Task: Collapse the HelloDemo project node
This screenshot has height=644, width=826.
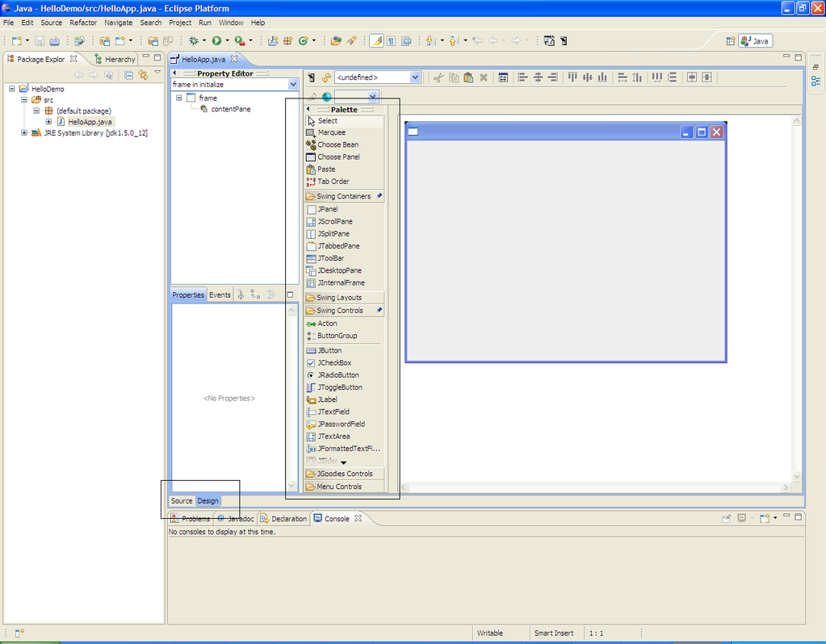Action: (11, 89)
